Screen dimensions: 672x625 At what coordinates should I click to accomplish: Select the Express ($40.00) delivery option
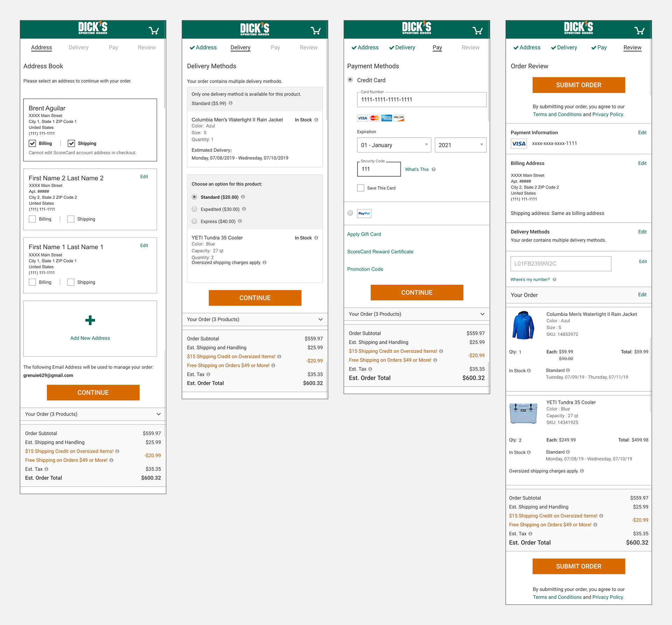click(x=194, y=221)
